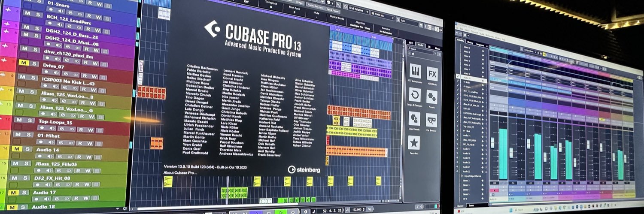Viewport: 644px width, 214px height.
Task: Toggle HP-1 in MixConsole Visibility list
Action: (465, 199)
